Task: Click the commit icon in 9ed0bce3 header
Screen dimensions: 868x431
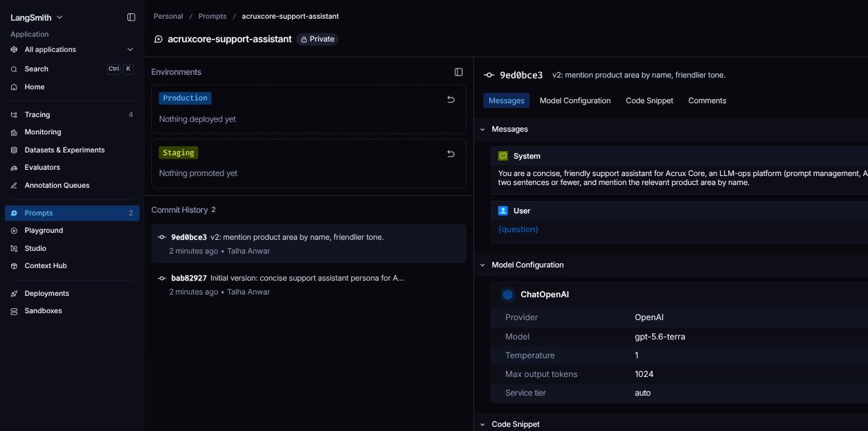Action: pyautogui.click(x=489, y=75)
